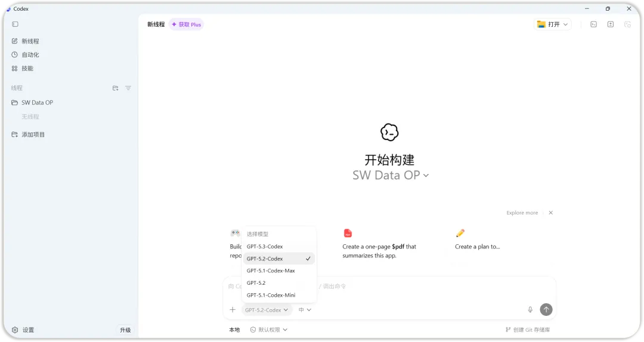Click the 无线程 placeholder text
This screenshot has width=644, height=342.
coord(30,117)
